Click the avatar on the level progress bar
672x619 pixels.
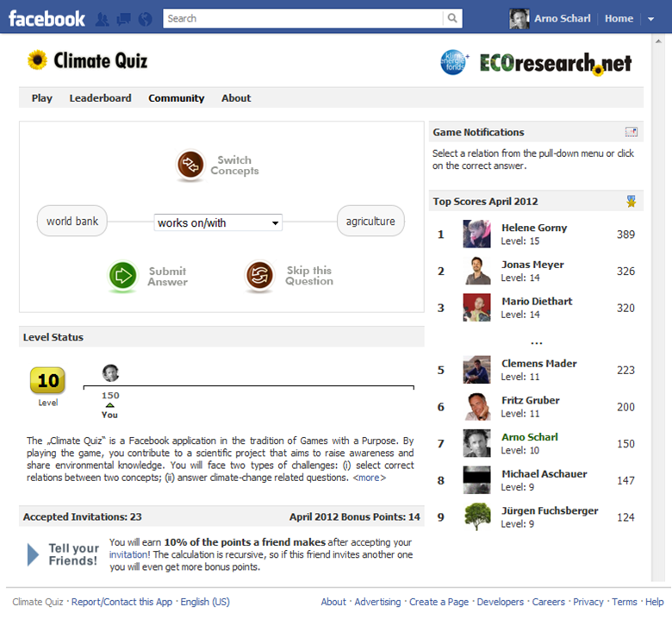(x=110, y=373)
